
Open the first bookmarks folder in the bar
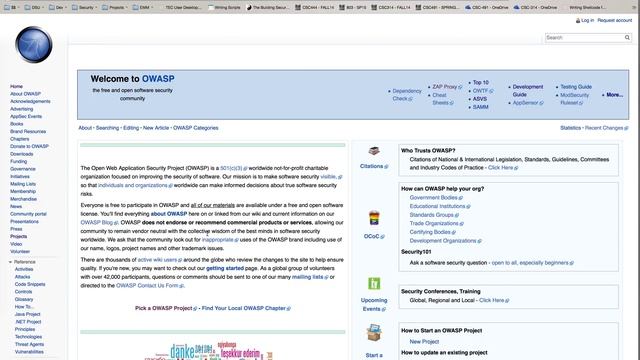[x=12, y=7]
